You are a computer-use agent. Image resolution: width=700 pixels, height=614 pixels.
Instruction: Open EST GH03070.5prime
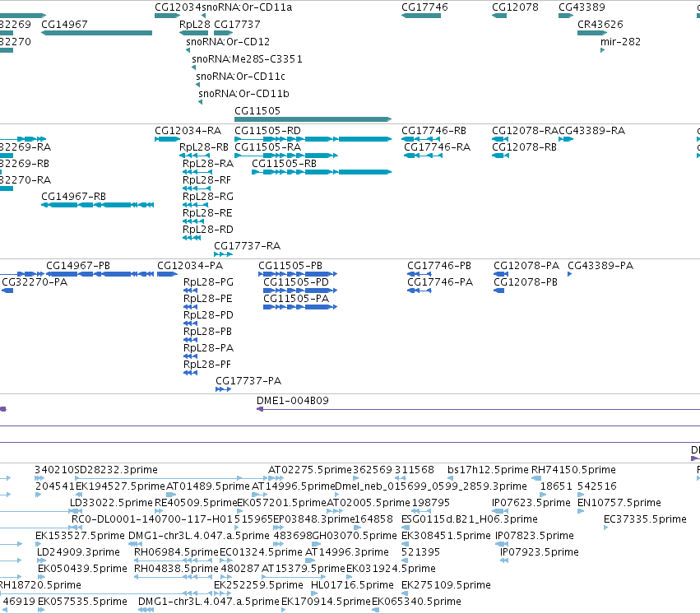click(355, 536)
